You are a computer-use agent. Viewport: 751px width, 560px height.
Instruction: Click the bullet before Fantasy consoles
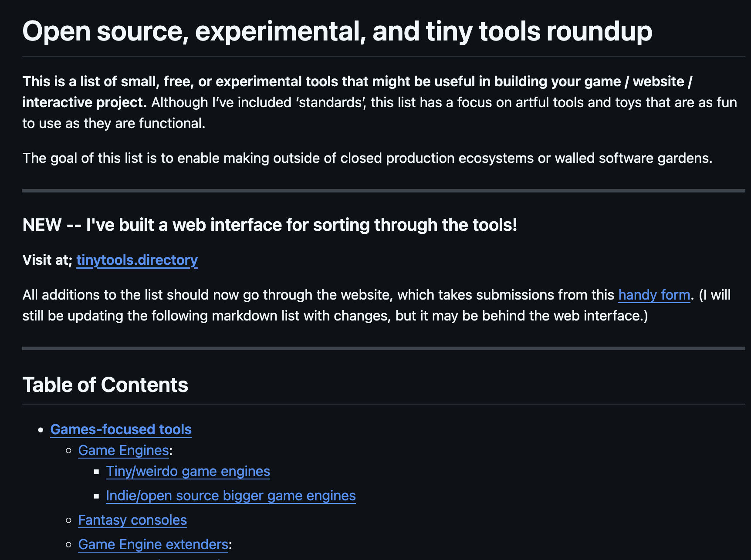[x=68, y=520]
